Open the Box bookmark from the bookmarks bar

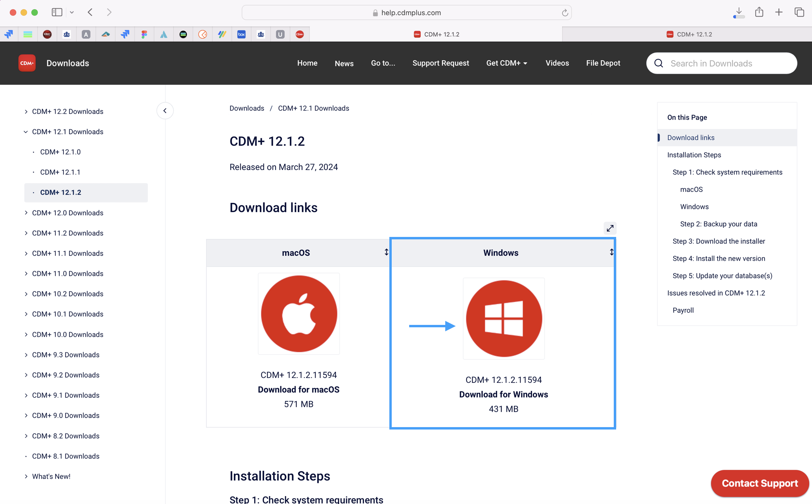click(x=241, y=34)
